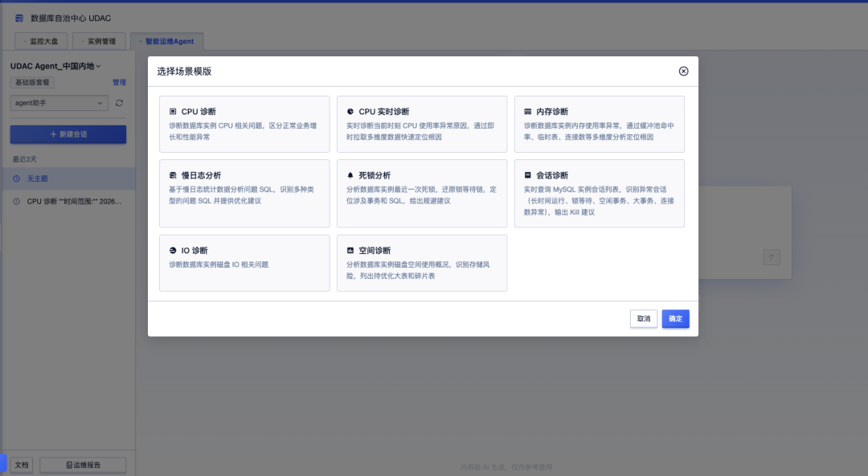Screen dimensions: 868x476
Task: Select the 慢日志分析 template title
Action: (x=201, y=175)
